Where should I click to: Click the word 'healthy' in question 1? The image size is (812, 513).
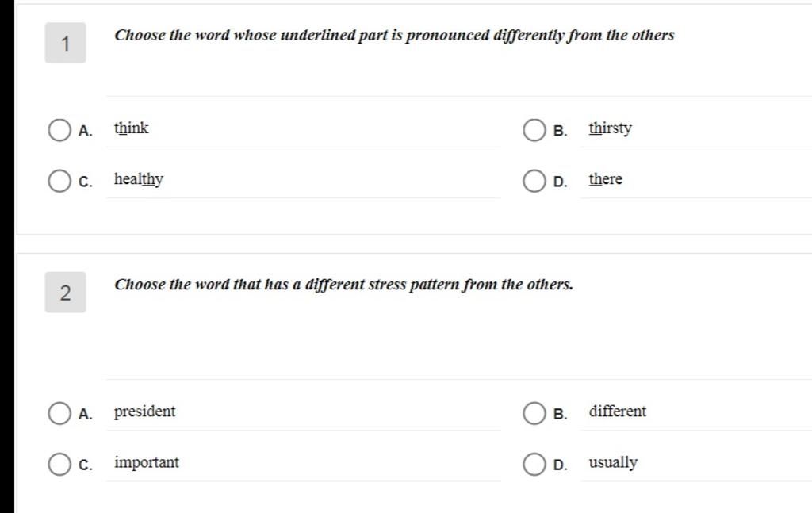pos(138,179)
